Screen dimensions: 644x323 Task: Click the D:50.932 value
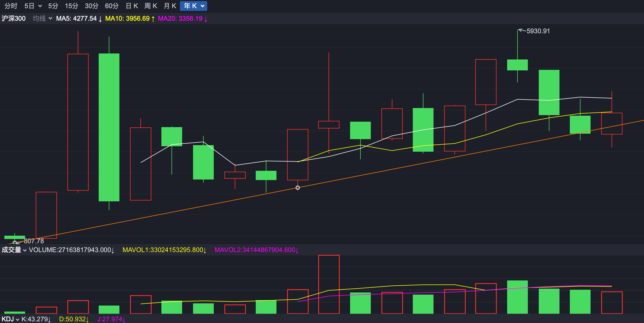(74, 319)
